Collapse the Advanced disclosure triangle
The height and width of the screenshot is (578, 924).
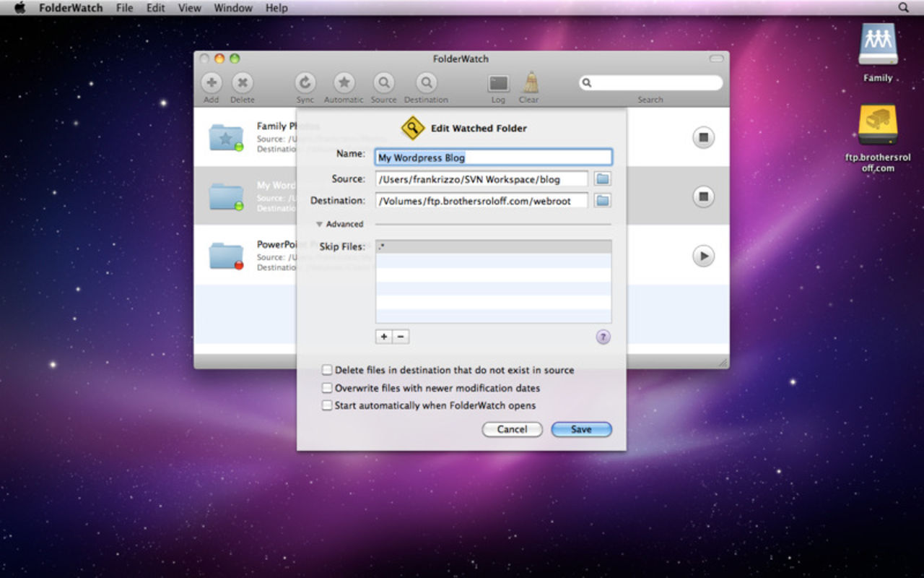tap(320, 225)
